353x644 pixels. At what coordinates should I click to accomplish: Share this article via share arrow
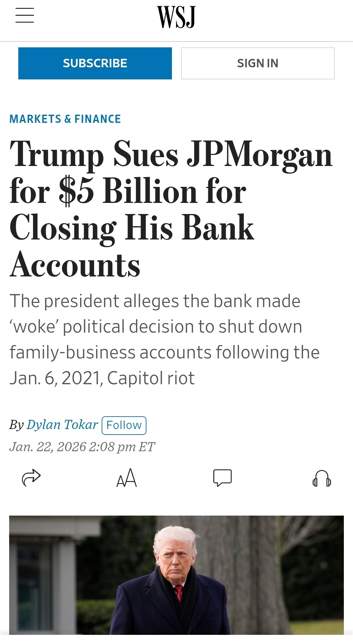point(31,478)
